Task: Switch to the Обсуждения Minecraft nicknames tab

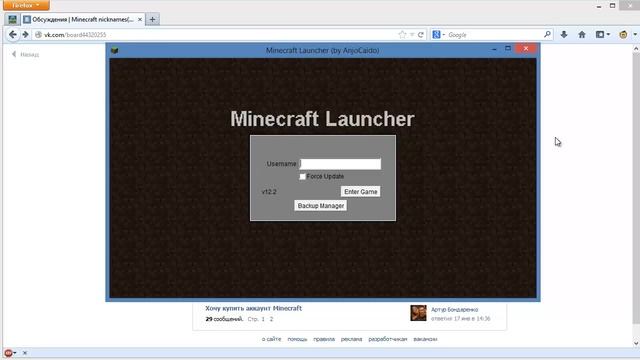Action: point(82,19)
